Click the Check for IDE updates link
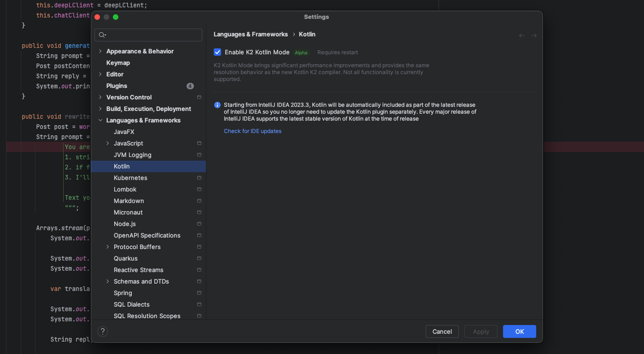This screenshot has width=644, height=354. tap(252, 131)
